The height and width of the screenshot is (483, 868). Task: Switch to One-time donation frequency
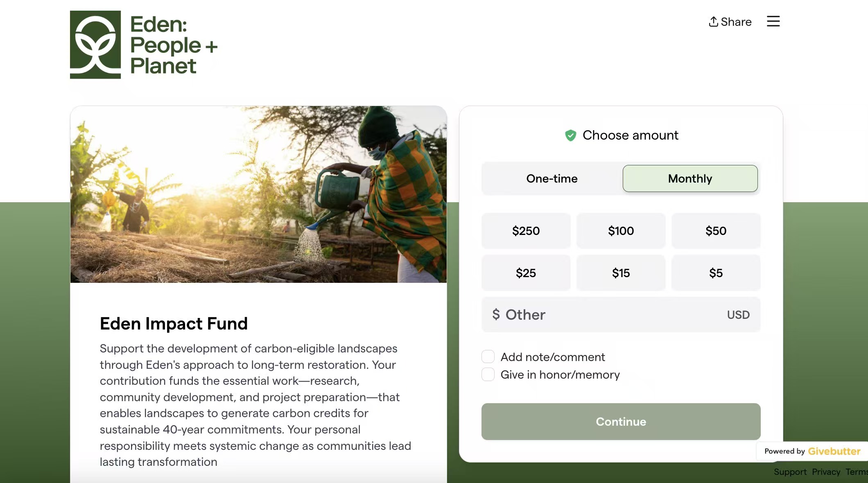tap(552, 178)
